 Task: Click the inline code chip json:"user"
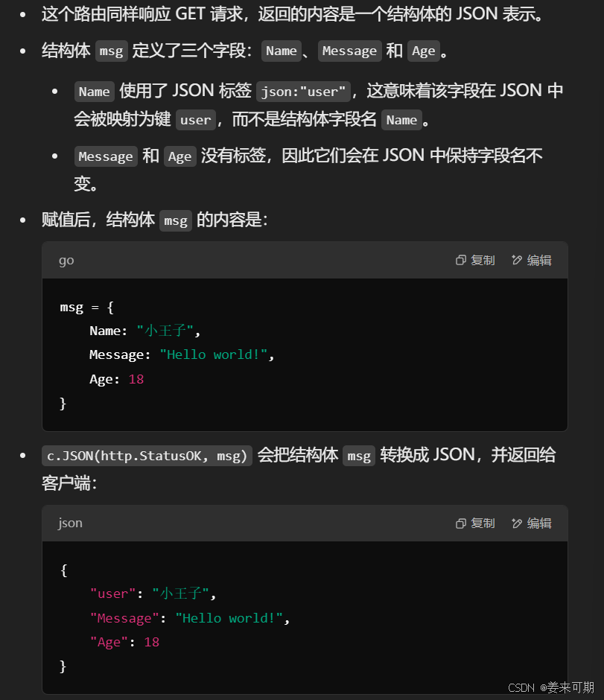pos(303,90)
